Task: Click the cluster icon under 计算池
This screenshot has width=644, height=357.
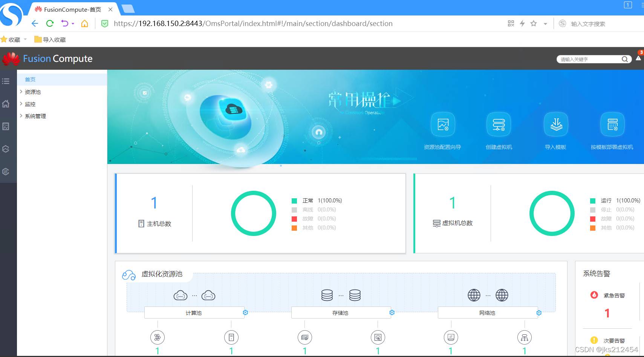Action: click(x=158, y=337)
